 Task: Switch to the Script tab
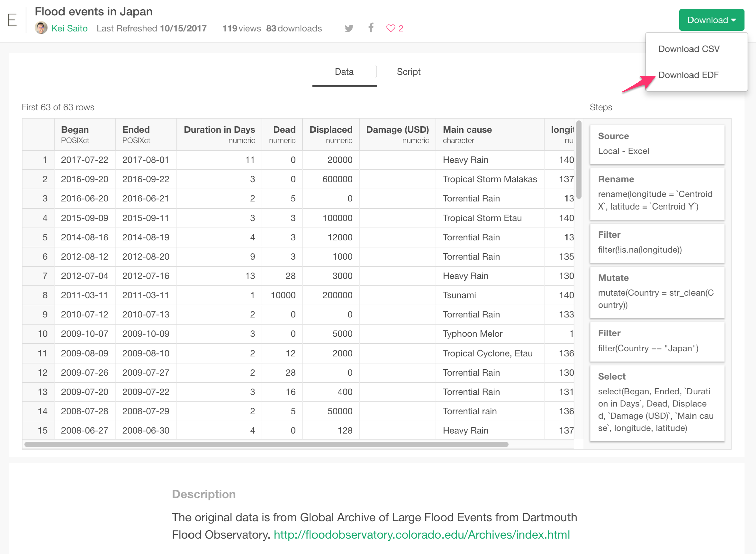(x=408, y=72)
